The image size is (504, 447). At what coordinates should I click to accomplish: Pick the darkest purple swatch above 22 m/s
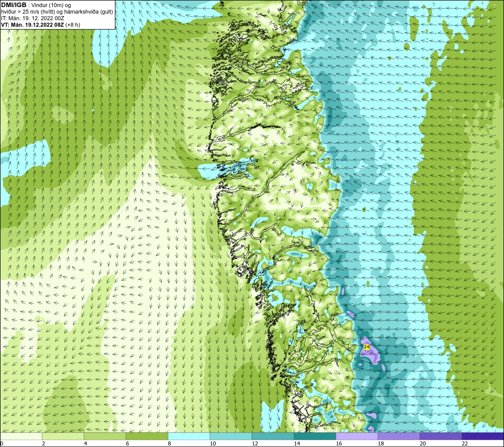(483, 436)
